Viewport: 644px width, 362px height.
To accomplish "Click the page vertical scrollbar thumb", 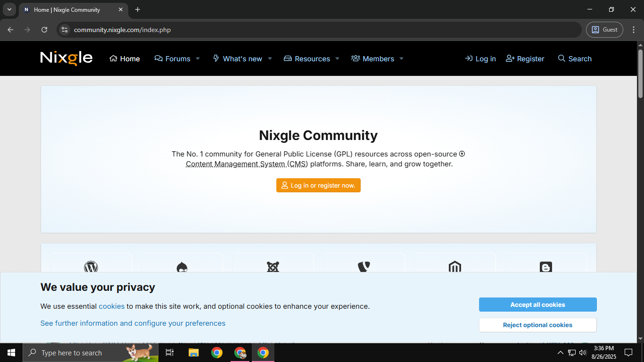I will 640,73.
